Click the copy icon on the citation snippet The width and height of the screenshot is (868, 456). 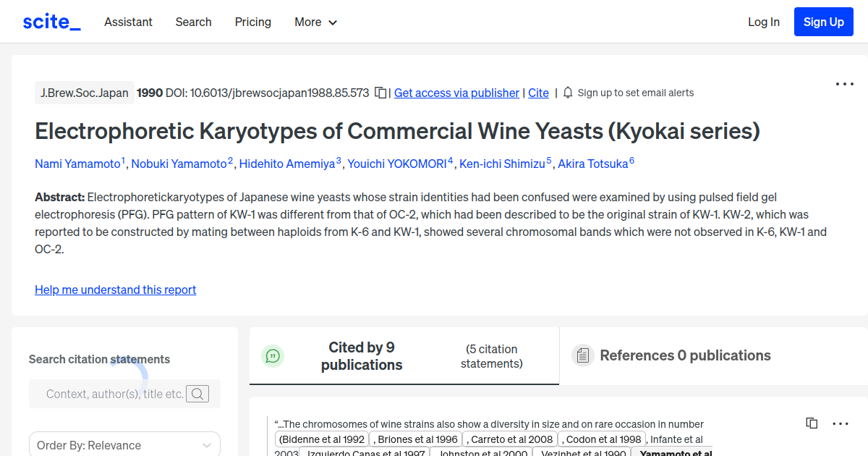click(x=811, y=423)
